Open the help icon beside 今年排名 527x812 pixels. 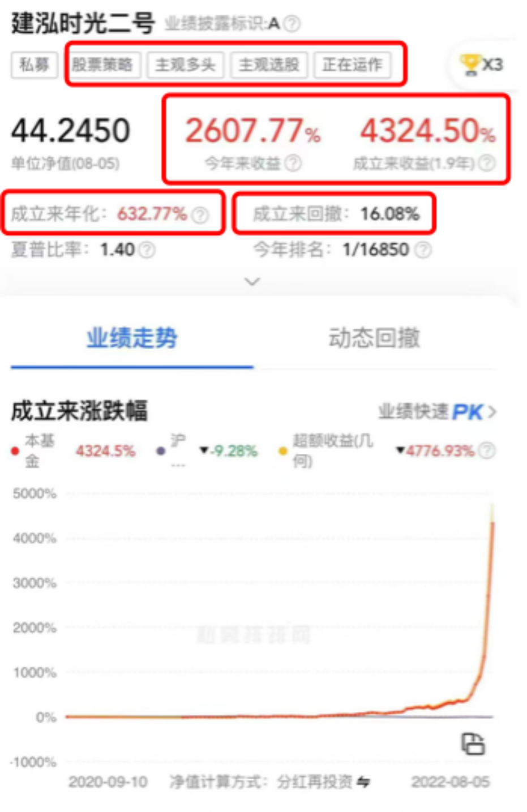[423, 250]
